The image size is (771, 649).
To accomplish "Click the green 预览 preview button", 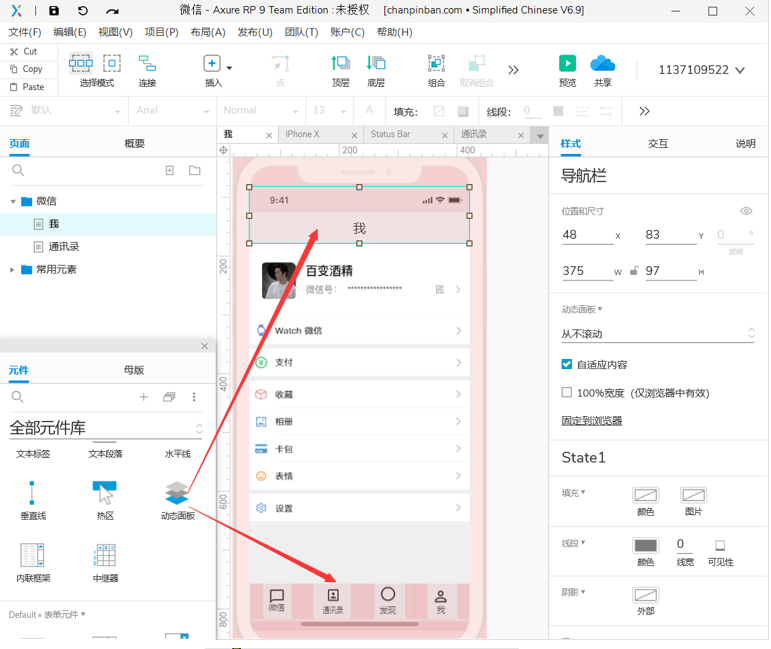I will tap(567, 63).
